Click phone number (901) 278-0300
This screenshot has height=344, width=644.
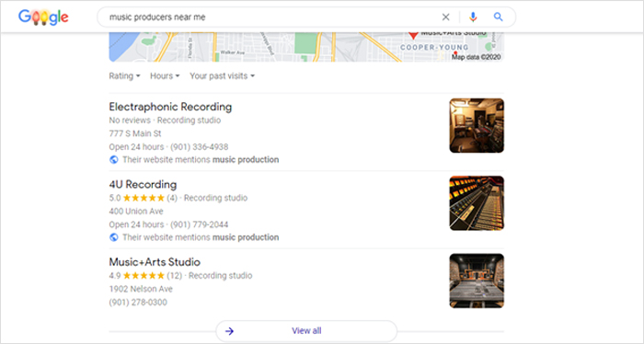coord(138,303)
